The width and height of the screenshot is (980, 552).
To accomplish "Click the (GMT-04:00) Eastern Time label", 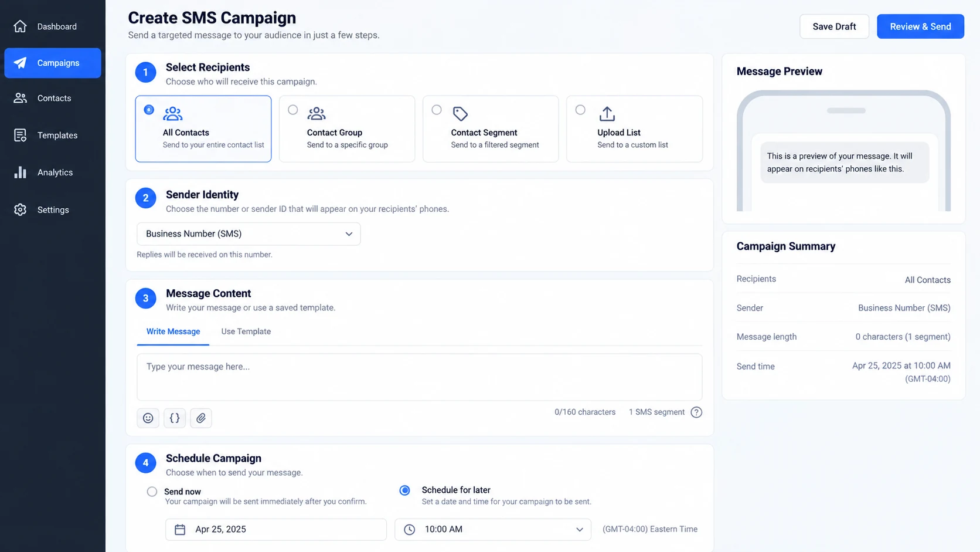I will pyautogui.click(x=650, y=529).
